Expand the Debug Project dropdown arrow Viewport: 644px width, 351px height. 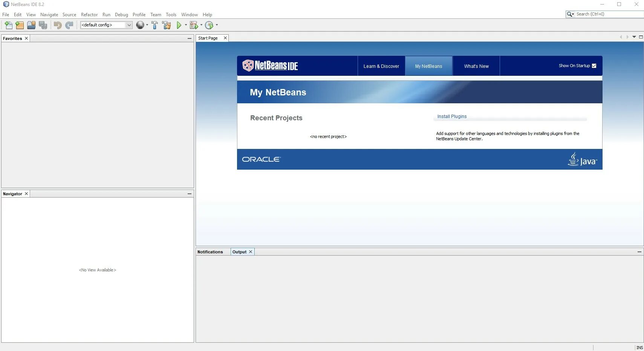[201, 25]
